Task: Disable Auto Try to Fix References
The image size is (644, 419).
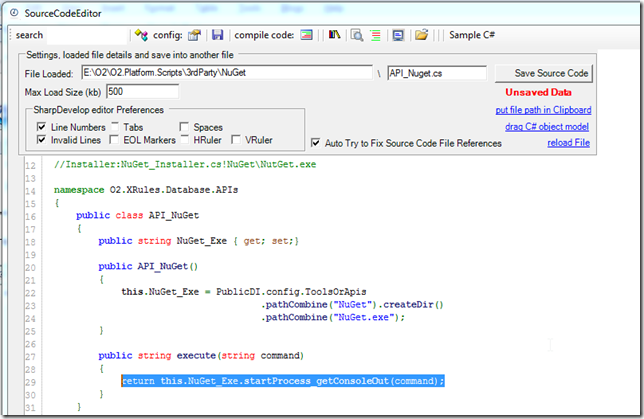Action: 317,143
